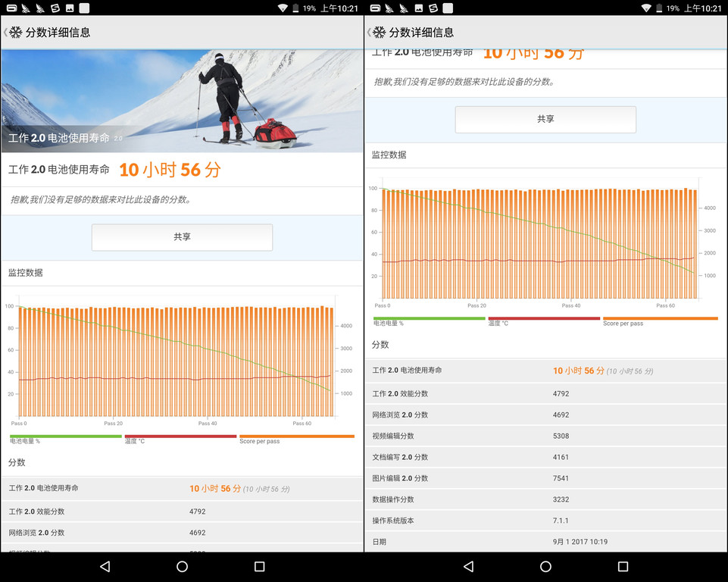Select 图片编辑 2.0 分数 row in right pane
Image resolution: width=728 pixels, height=582 pixels.
tap(545, 478)
